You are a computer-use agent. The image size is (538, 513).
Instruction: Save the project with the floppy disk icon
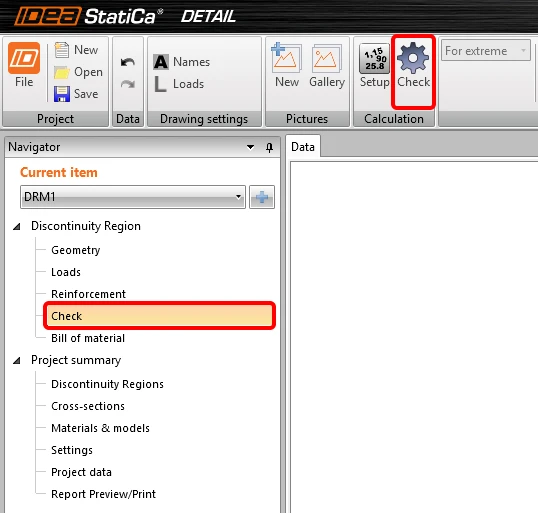tap(76, 94)
